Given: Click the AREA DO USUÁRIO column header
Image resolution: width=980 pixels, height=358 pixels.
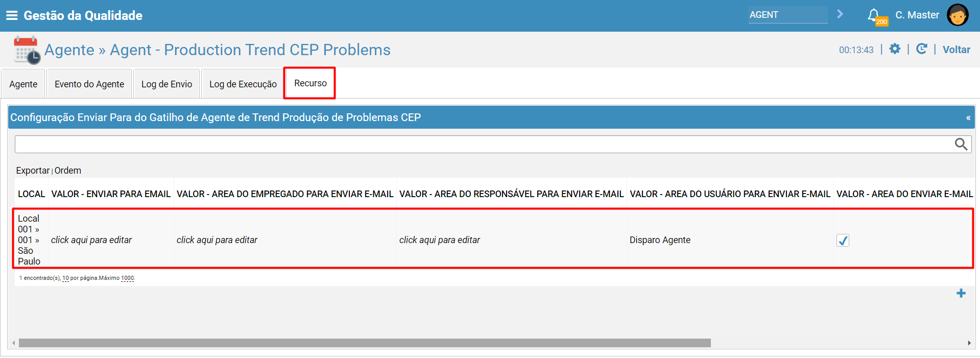Looking at the screenshot, I should pyautogui.click(x=730, y=194).
